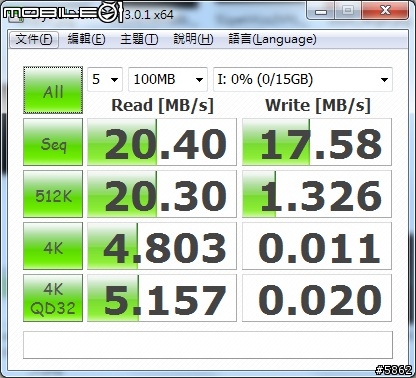The height and width of the screenshot is (378, 416).
Task: Click the Seq read result 20.40
Action: click(x=162, y=142)
